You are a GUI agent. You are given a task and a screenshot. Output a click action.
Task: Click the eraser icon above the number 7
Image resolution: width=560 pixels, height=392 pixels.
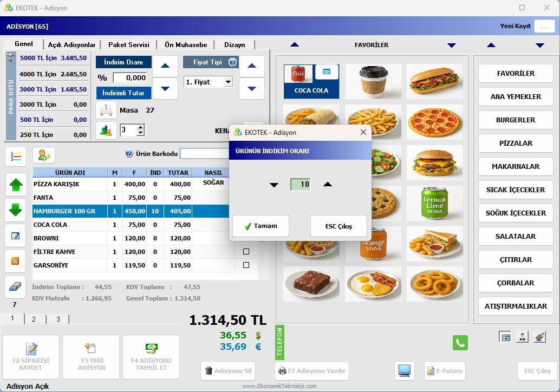15,286
